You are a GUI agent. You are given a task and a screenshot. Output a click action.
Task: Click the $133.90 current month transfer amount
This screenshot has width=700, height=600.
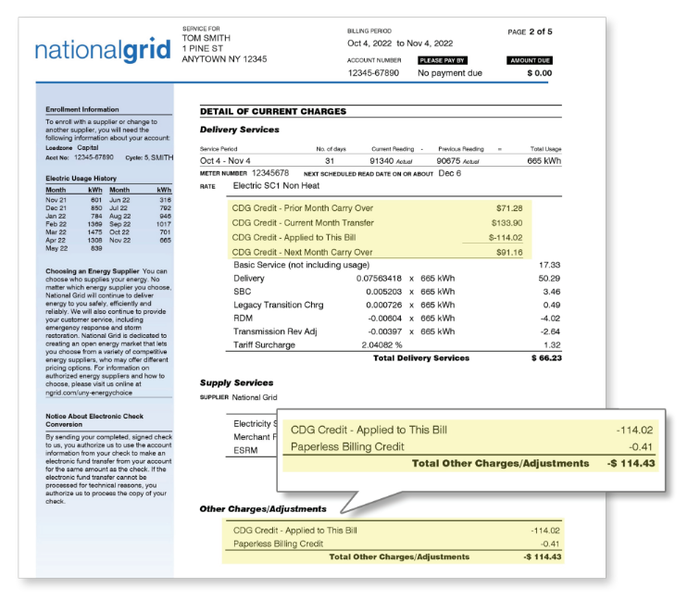point(506,223)
